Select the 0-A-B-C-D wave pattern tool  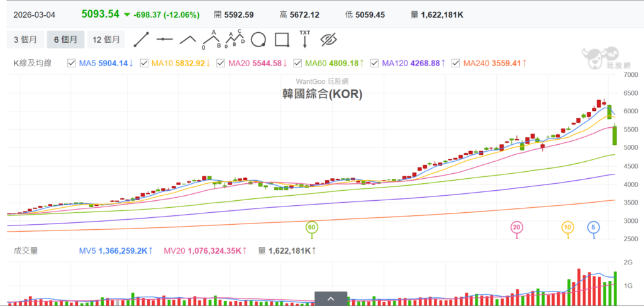(235, 40)
